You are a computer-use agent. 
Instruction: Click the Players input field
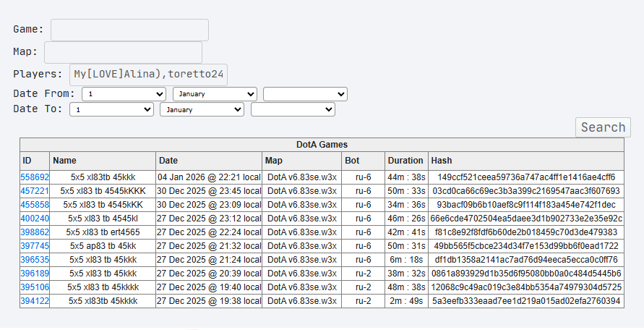[x=148, y=75]
